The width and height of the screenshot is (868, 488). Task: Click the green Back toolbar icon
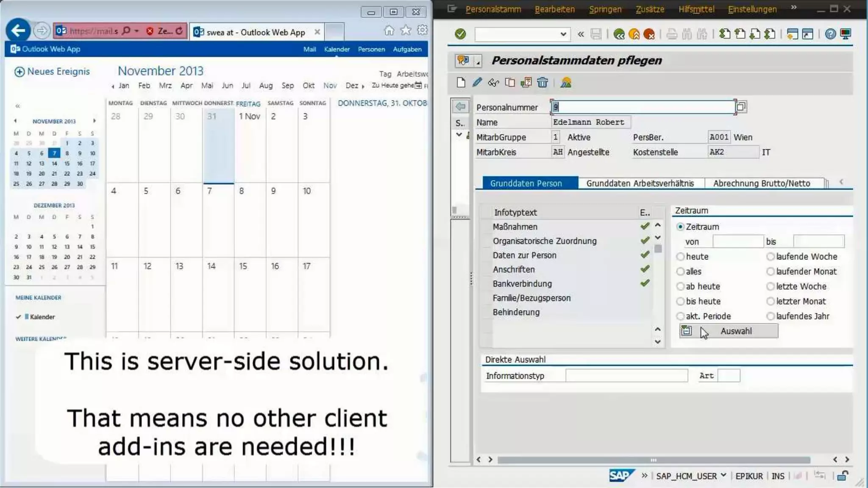click(x=619, y=34)
